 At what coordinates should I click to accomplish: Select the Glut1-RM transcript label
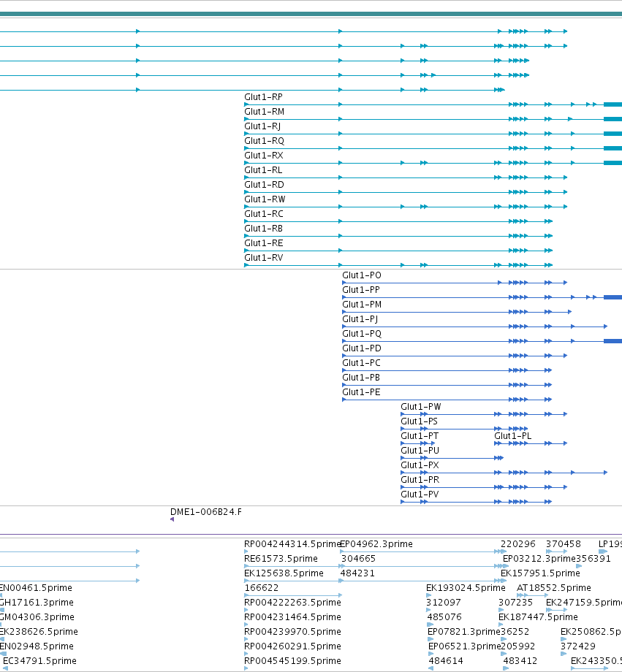coord(265,112)
